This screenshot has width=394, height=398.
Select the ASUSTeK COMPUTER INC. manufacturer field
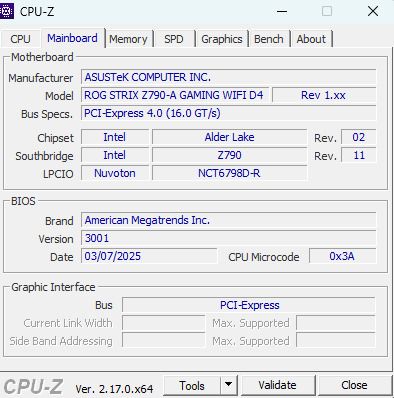pos(229,77)
